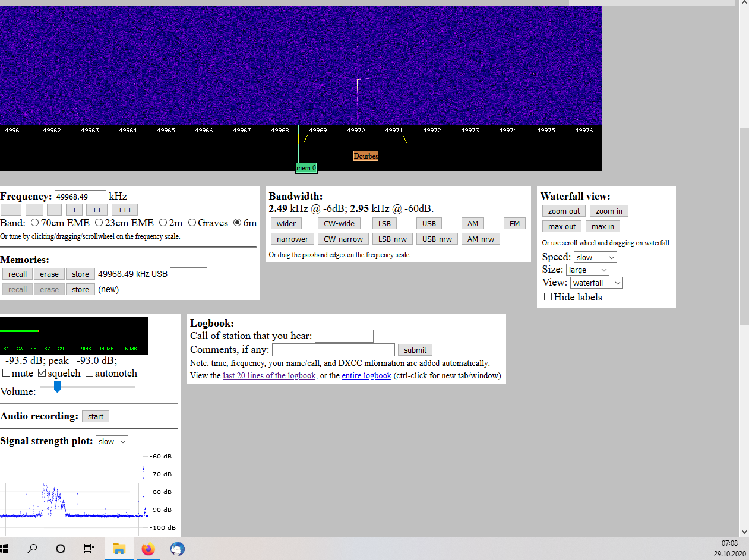Open the entire logbook link

(366, 375)
